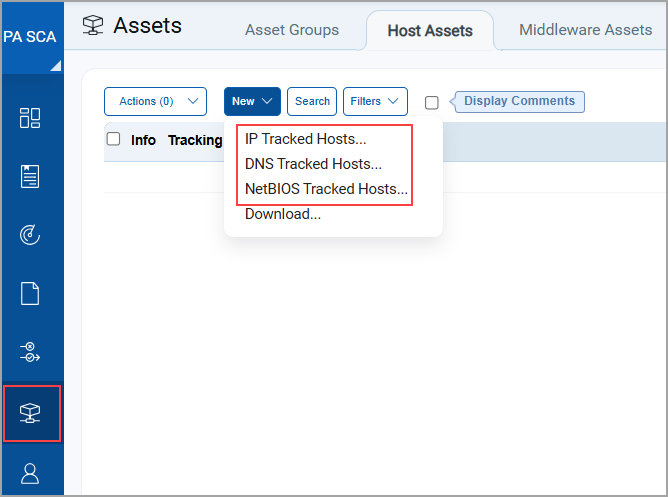
Task: Open the Filters dropdown
Action: point(375,101)
